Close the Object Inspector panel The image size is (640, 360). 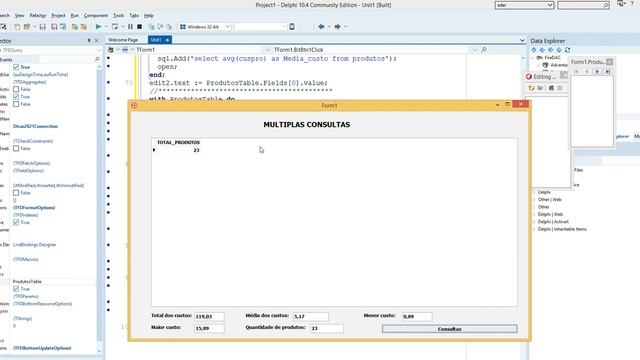[x=97, y=40]
